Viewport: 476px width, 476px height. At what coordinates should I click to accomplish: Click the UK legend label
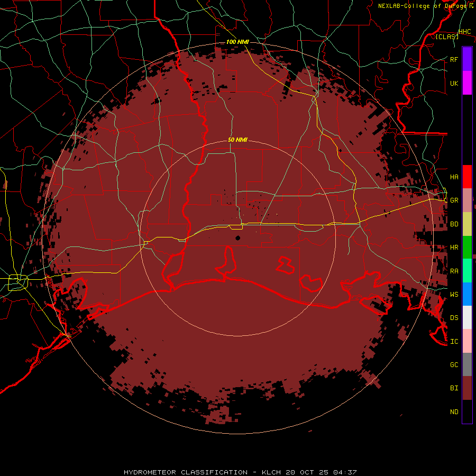click(x=454, y=83)
